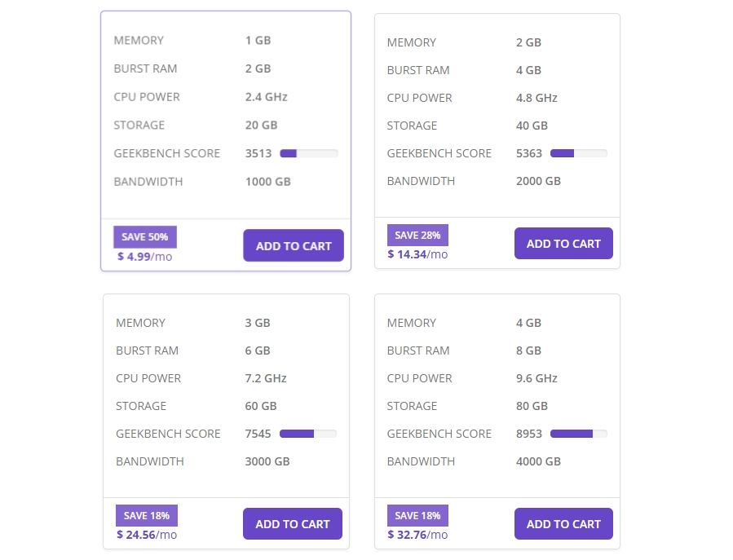Click the $24.56 per month price link
This screenshot has width=733, height=560.
coord(146,535)
